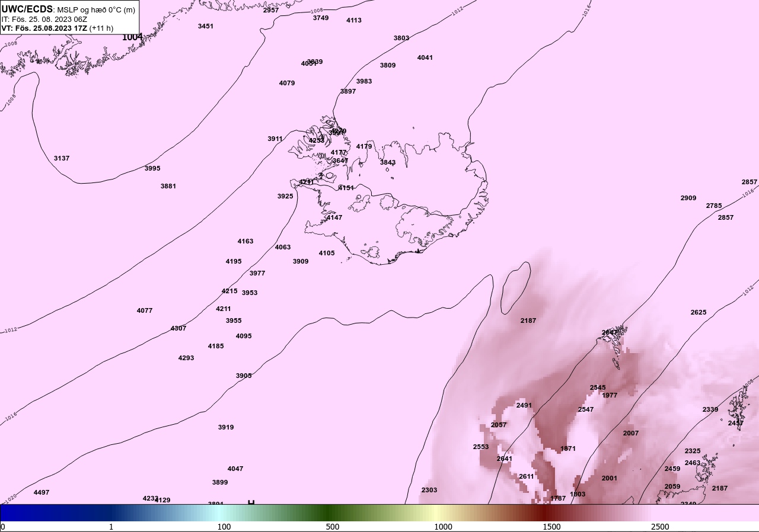Click the height value 2491
Image resolution: width=759 pixels, height=532 pixels.
pos(524,405)
